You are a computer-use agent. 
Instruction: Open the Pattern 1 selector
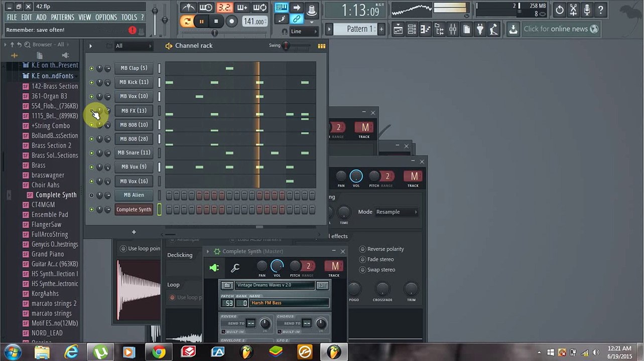356,29
